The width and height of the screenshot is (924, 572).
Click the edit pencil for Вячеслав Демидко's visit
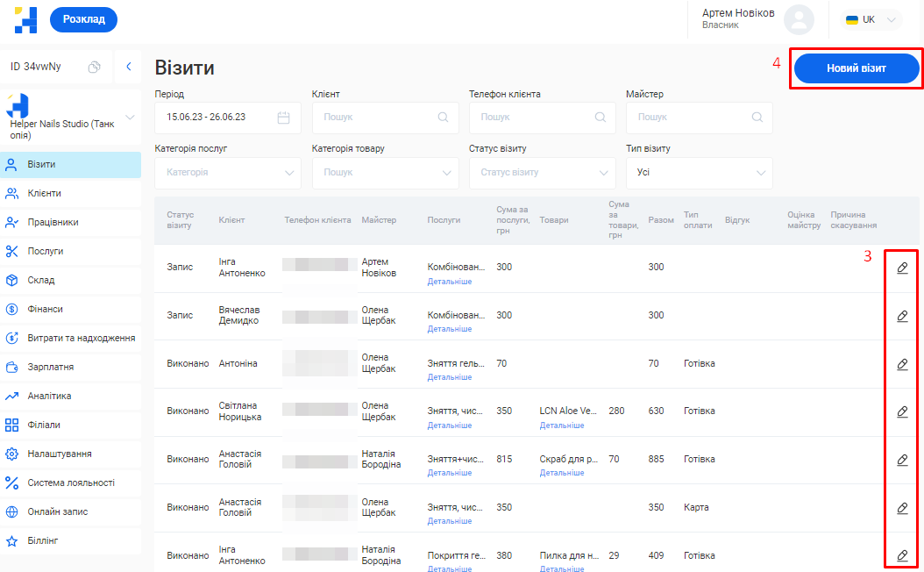(x=902, y=316)
